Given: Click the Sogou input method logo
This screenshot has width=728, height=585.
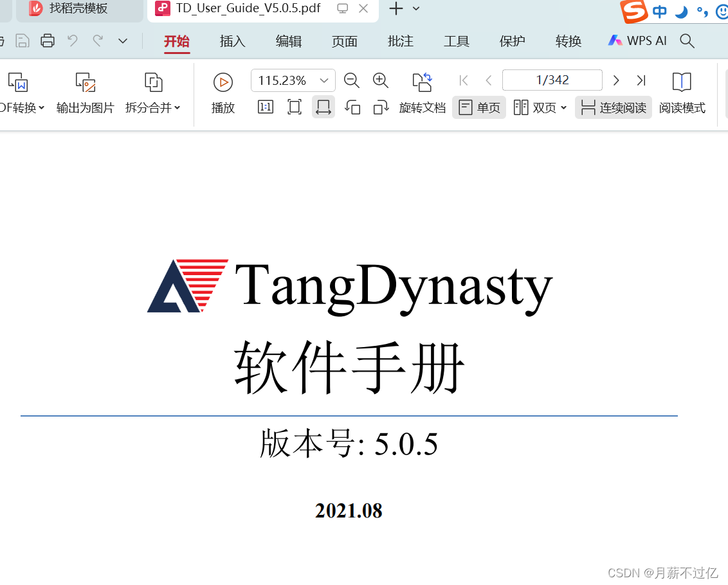Looking at the screenshot, I should (x=633, y=11).
